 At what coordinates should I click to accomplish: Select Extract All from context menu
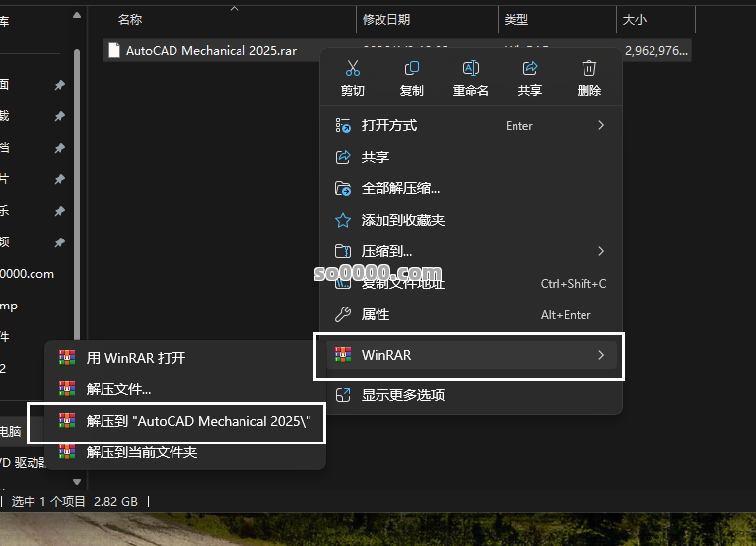400,188
